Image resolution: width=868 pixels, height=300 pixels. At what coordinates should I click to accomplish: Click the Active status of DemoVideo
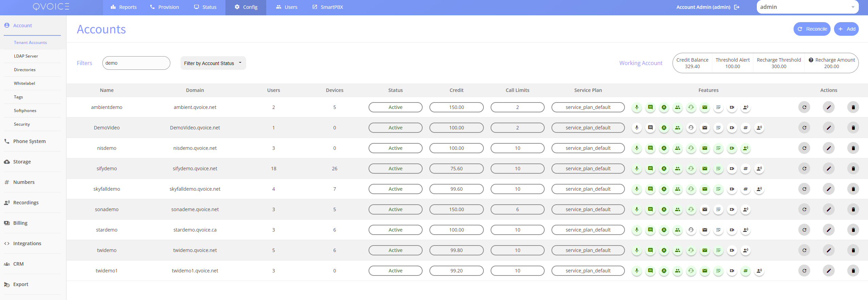(x=395, y=128)
